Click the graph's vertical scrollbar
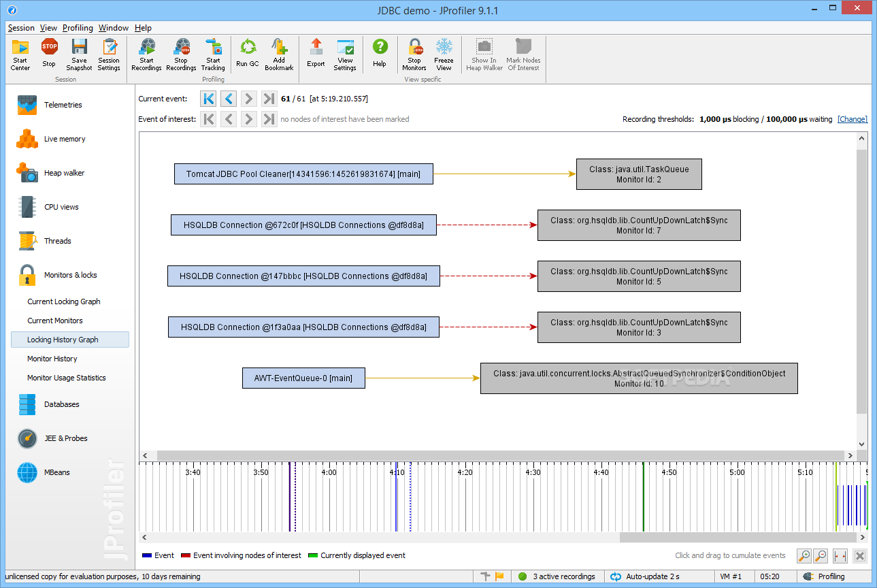Image resolution: width=877 pixels, height=588 pixels. pos(862,282)
